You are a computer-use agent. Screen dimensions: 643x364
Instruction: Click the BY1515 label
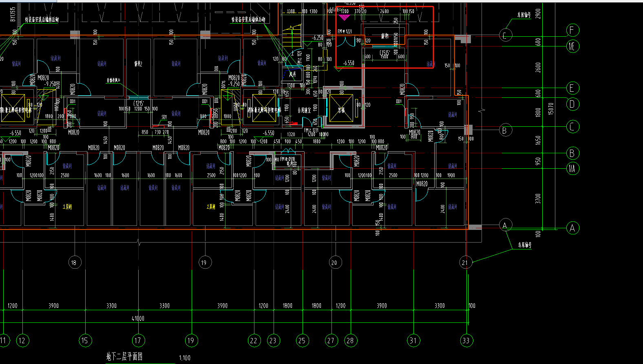(13, 14)
